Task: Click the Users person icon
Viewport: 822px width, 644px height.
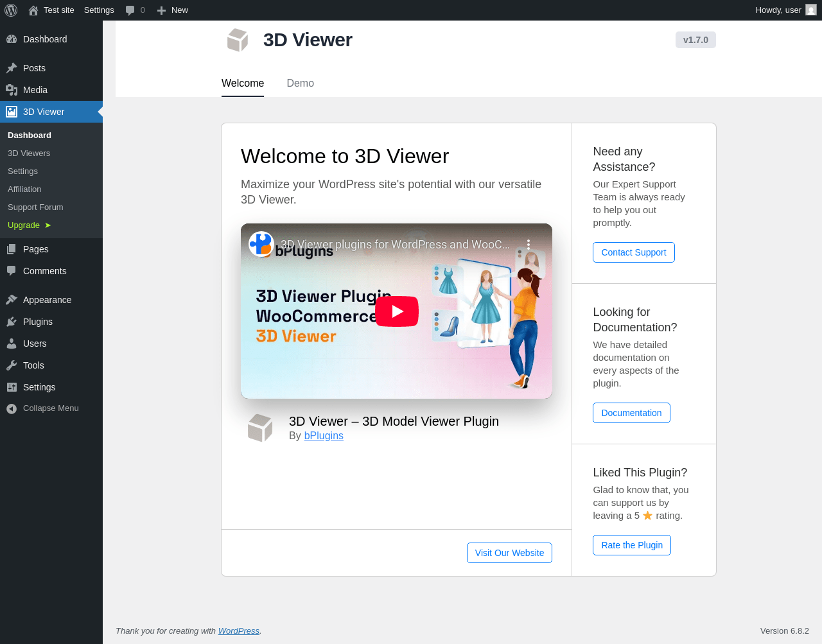Action: [x=12, y=344]
